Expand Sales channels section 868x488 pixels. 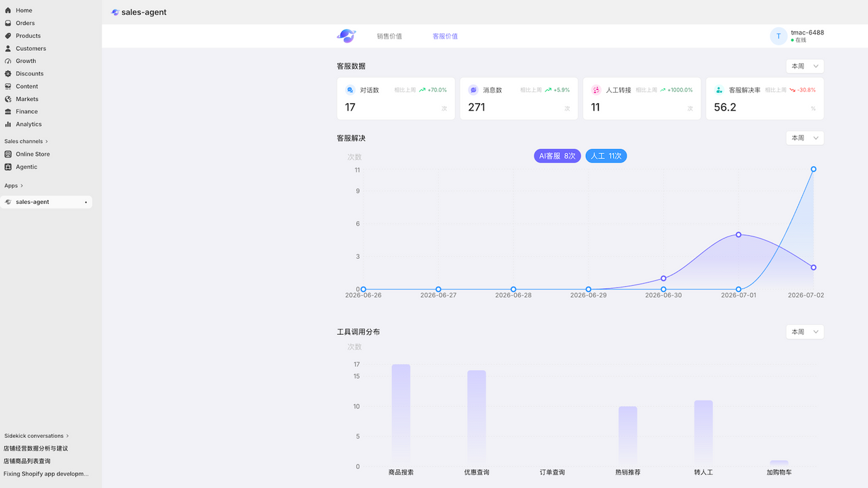26,141
